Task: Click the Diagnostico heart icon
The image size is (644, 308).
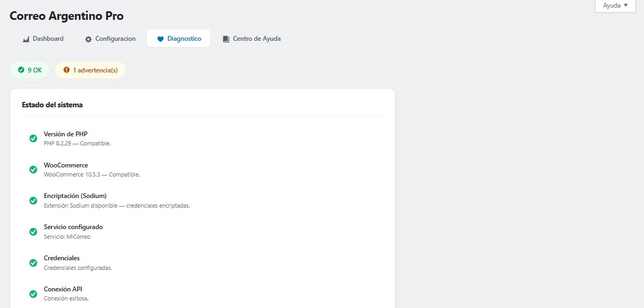Action: pyautogui.click(x=160, y=39)
